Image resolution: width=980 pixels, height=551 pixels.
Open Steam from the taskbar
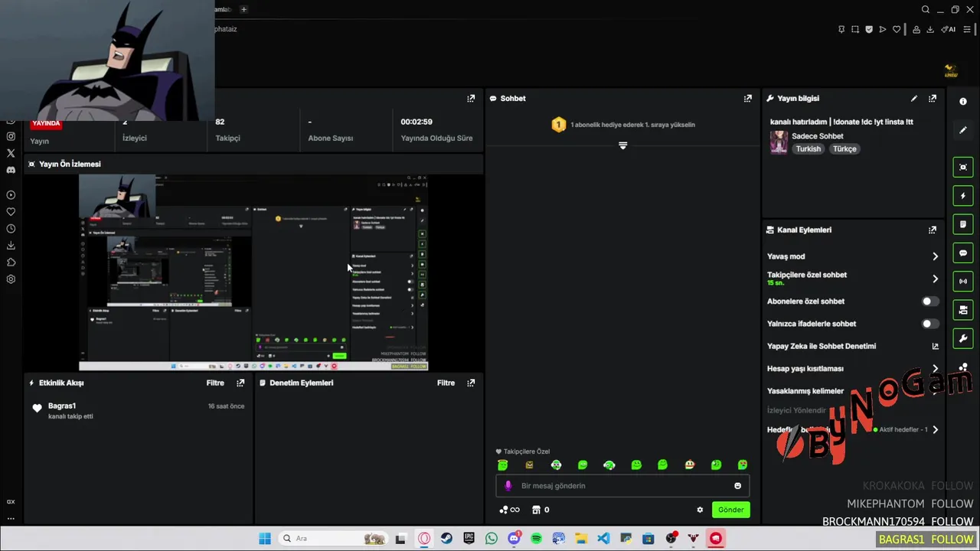click(446, 539)
